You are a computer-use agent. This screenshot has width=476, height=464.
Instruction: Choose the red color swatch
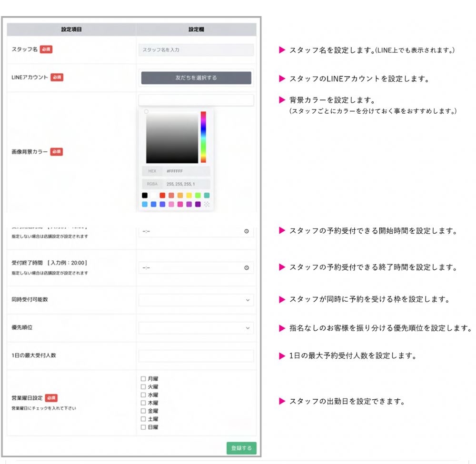coord(162,195)
